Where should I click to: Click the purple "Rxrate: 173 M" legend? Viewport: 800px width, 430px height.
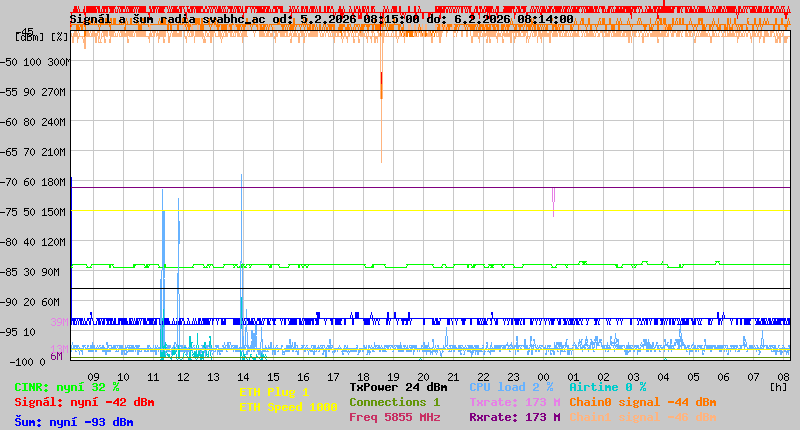click(514, 417)
